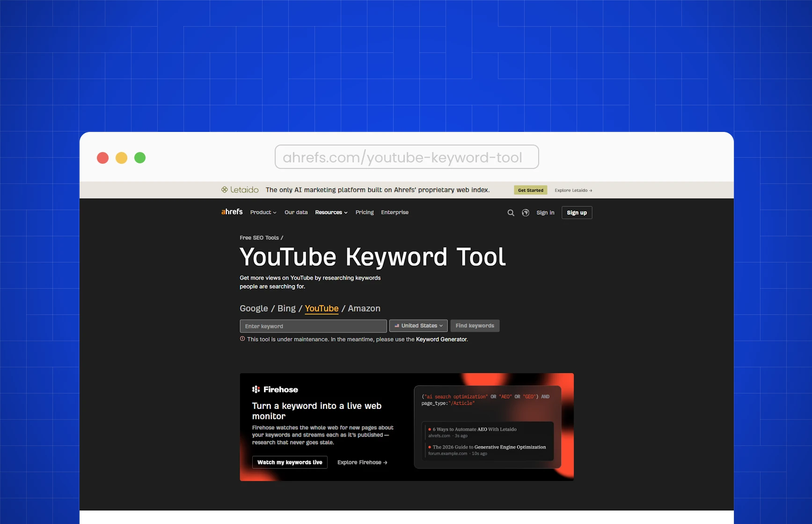Click the green window dot

pyautogui.click(x=140, y=158)
